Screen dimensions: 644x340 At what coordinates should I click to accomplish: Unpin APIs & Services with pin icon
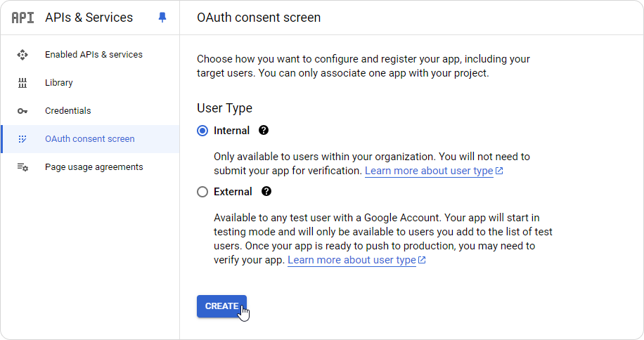click(x=162, y=18)
